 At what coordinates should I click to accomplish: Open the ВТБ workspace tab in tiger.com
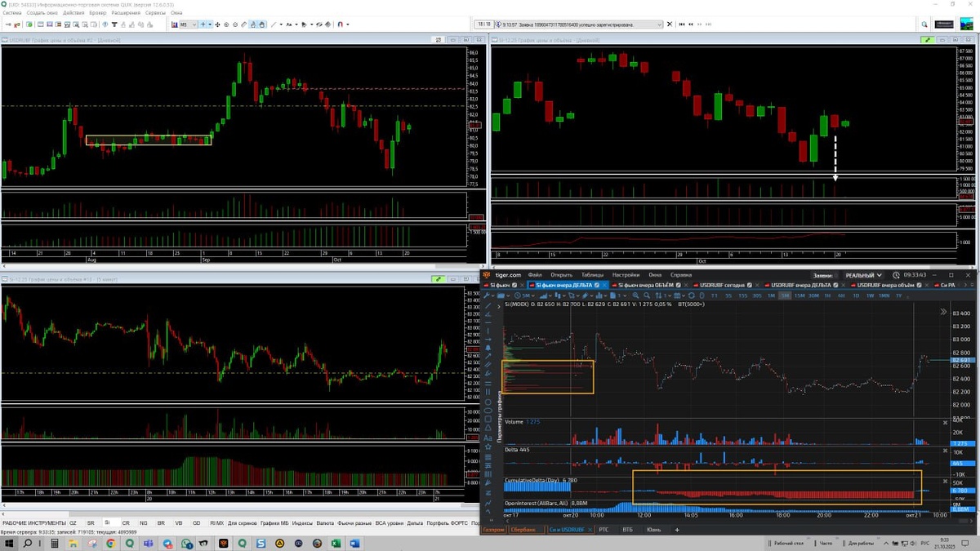[627, 530]
